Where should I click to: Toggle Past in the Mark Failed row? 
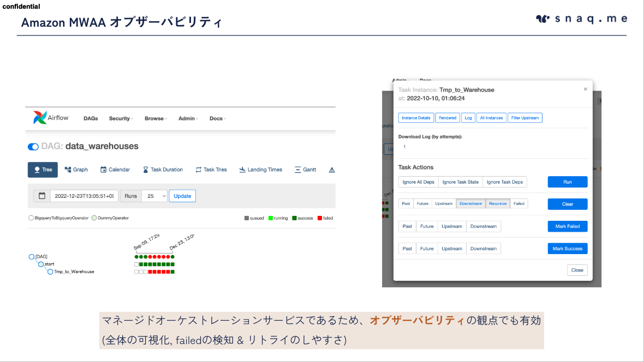tap(408, 226)
